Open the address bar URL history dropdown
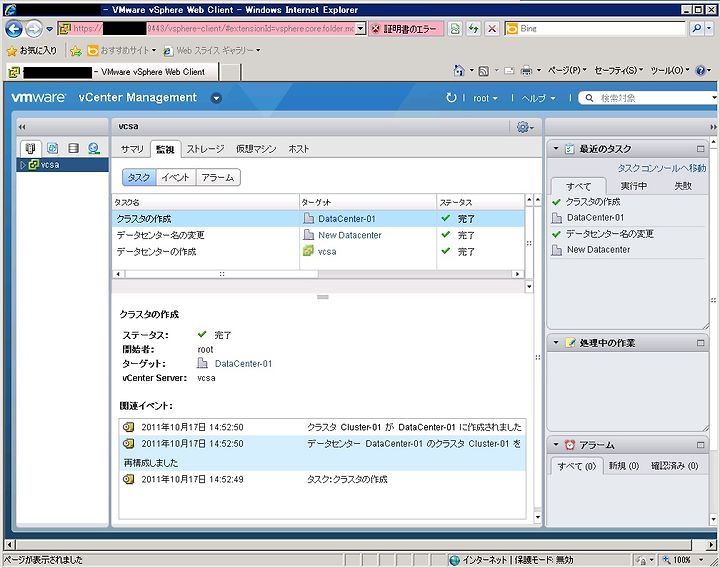Screen dimensions: 720x568 click(x=360, y=28)
